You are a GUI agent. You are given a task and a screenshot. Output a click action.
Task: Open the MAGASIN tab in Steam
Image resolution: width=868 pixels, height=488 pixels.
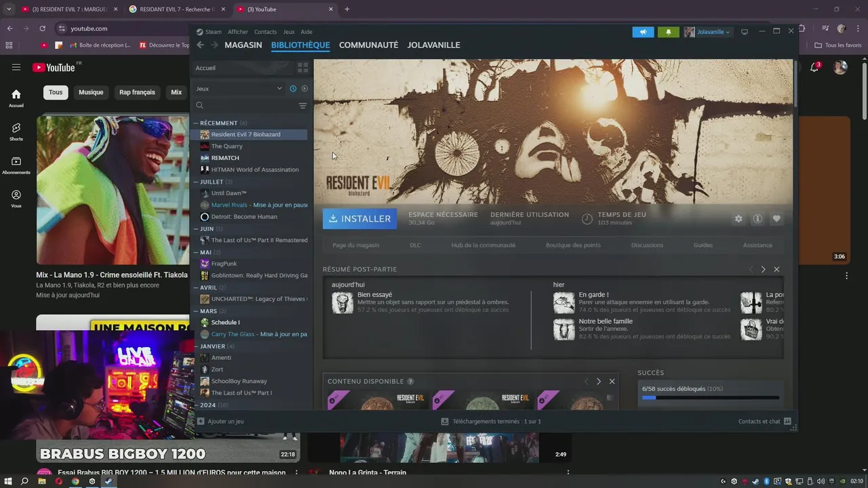tap(243, 45)
